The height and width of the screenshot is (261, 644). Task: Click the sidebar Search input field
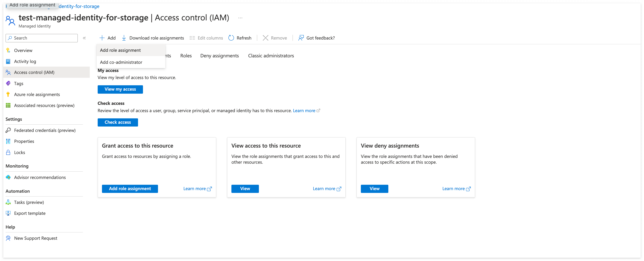(x=42, y=38)
